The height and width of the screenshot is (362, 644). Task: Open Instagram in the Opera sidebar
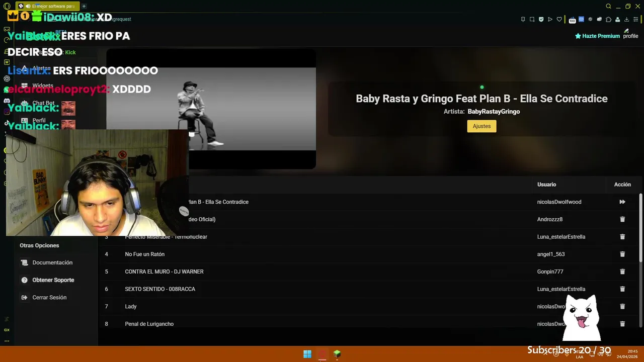pyautogui.click(x=7, y=112)
